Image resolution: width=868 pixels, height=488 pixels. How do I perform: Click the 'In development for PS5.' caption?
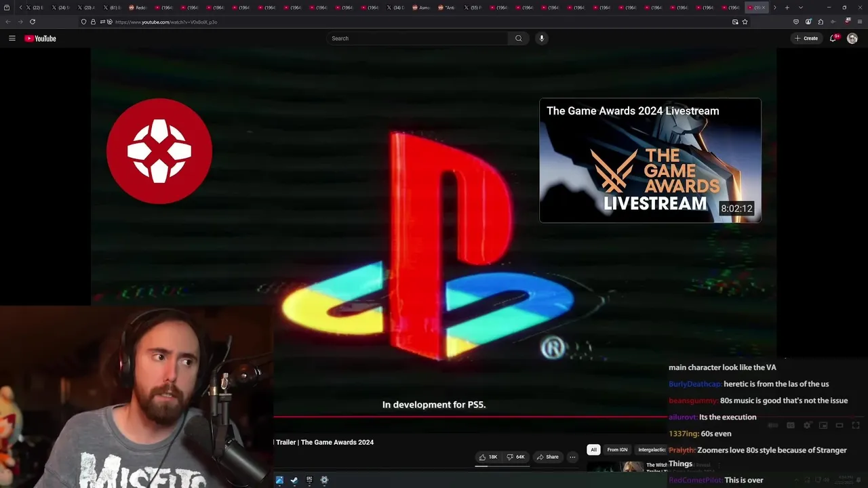(434, 405)
